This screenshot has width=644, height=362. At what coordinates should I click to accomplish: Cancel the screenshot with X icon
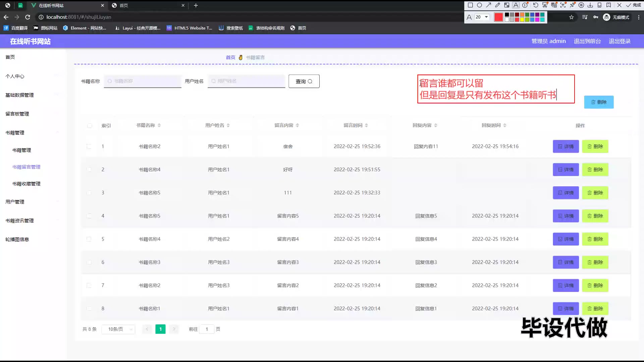point(619,5)
